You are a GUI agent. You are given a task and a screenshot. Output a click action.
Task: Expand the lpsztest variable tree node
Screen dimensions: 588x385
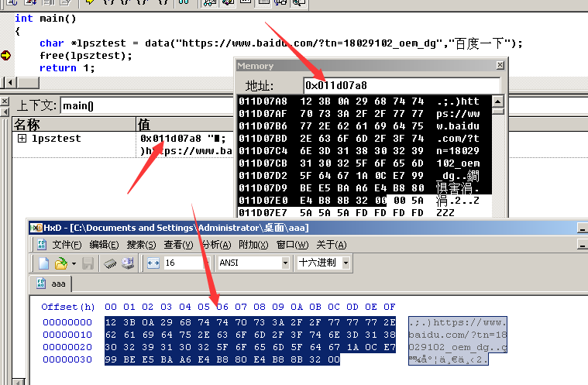tap(22, 139)
